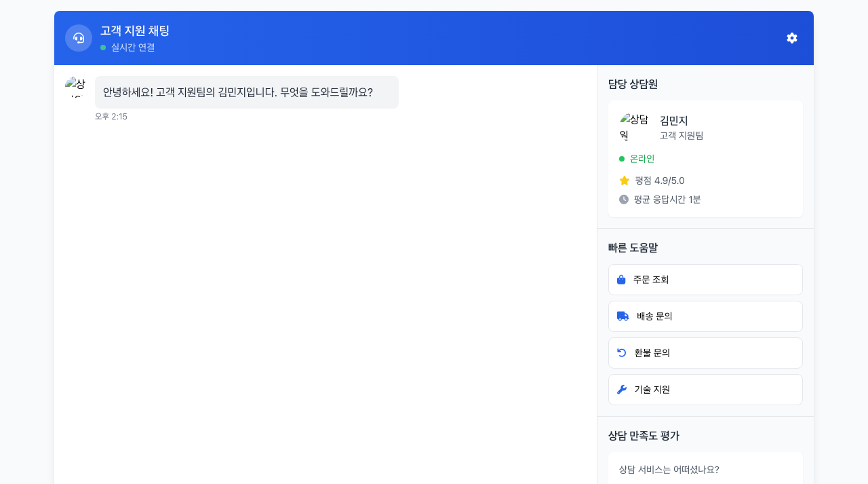The image size is (868, 484).
Task: Click the green online status dot in sidebar
Action: (x=622, y=159)
